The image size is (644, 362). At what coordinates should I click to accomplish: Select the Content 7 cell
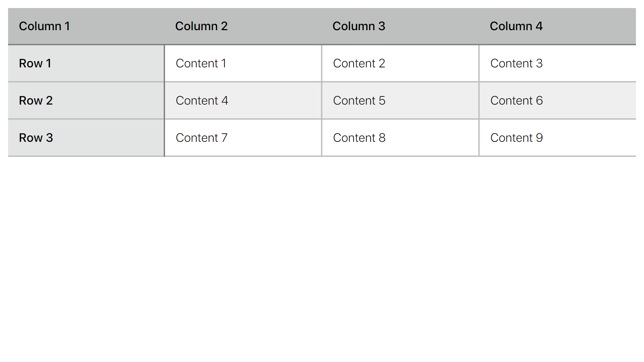pos(243,138)
